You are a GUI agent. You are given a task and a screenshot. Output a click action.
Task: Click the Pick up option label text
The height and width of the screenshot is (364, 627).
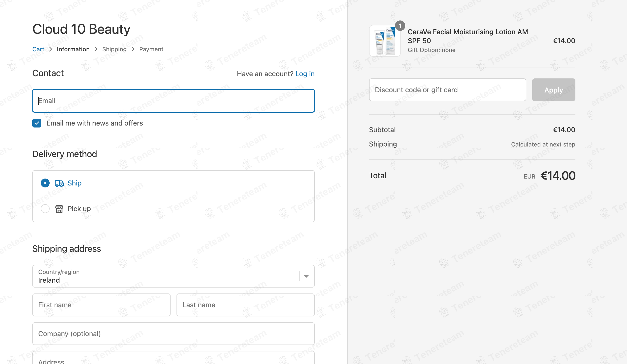[79, 209]
